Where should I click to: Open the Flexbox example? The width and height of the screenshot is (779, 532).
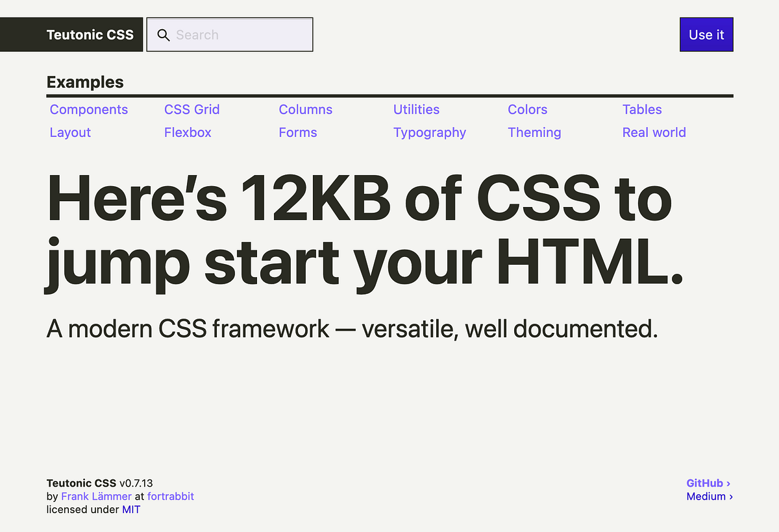pos(188,132)
